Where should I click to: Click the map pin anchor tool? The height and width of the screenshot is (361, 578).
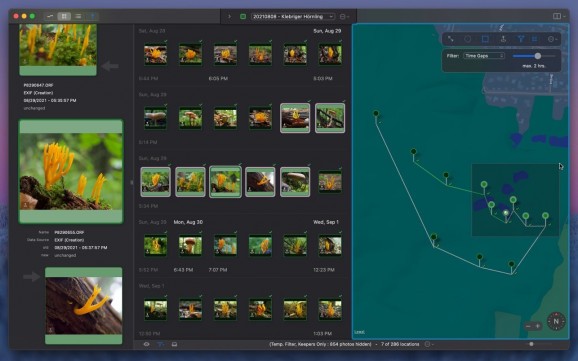click(503, 39)
